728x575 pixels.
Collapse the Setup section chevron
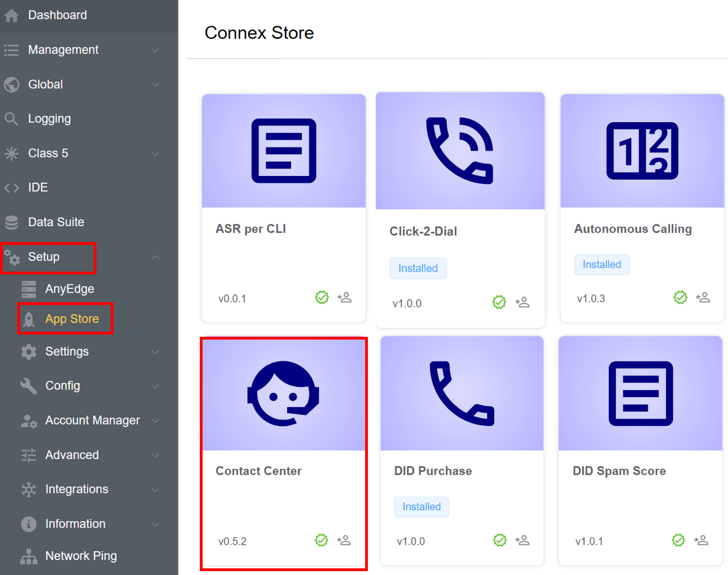pyautogui.click(x=156, y=257)
